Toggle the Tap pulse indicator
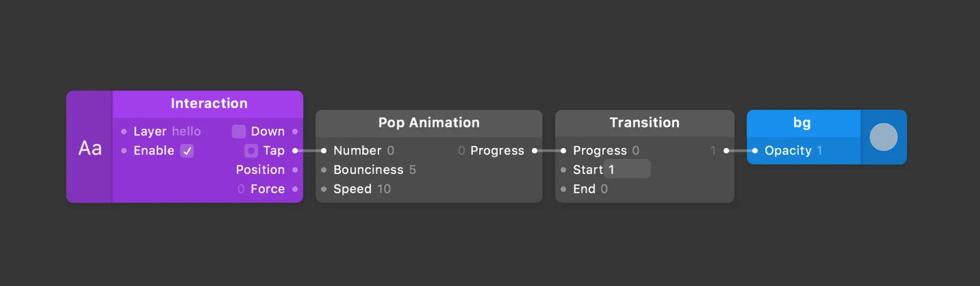 pos(251,151)
